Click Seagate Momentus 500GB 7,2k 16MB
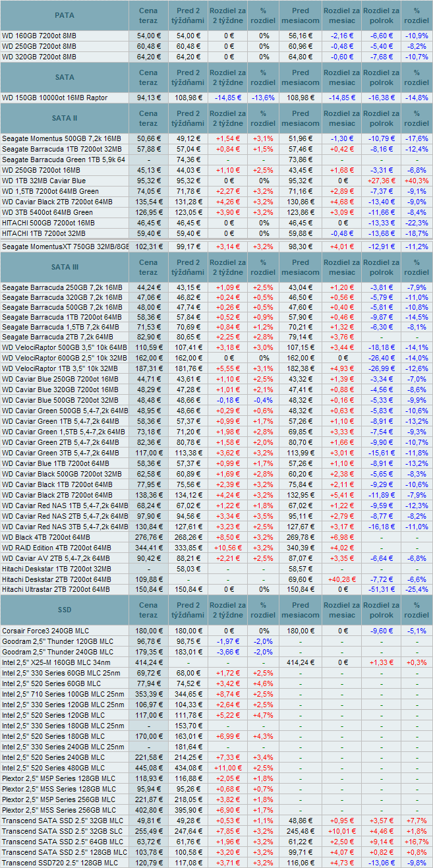The width and height of the screenshot is (433, 868). pyautogui.click(x=61, y=138)
